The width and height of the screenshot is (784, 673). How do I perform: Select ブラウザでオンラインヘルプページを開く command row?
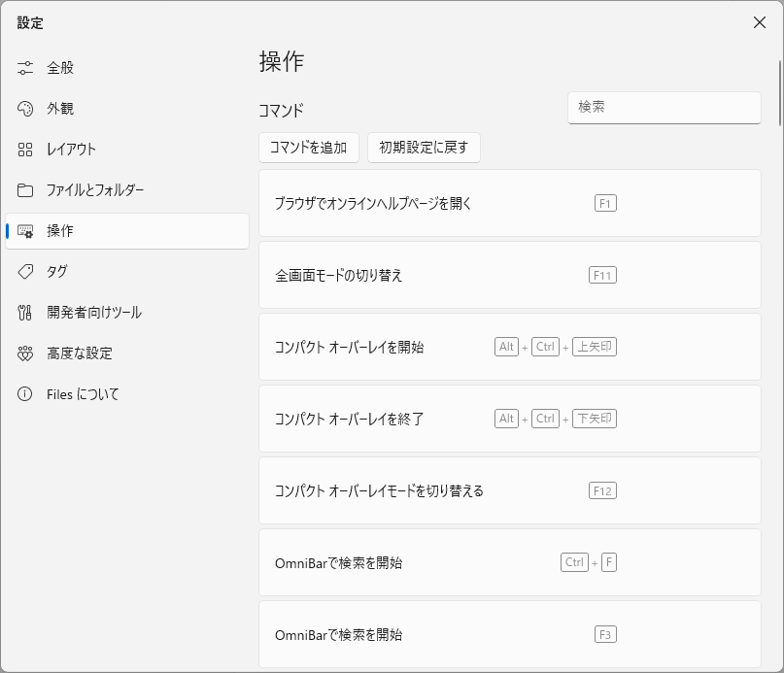[x=509, y=203]
